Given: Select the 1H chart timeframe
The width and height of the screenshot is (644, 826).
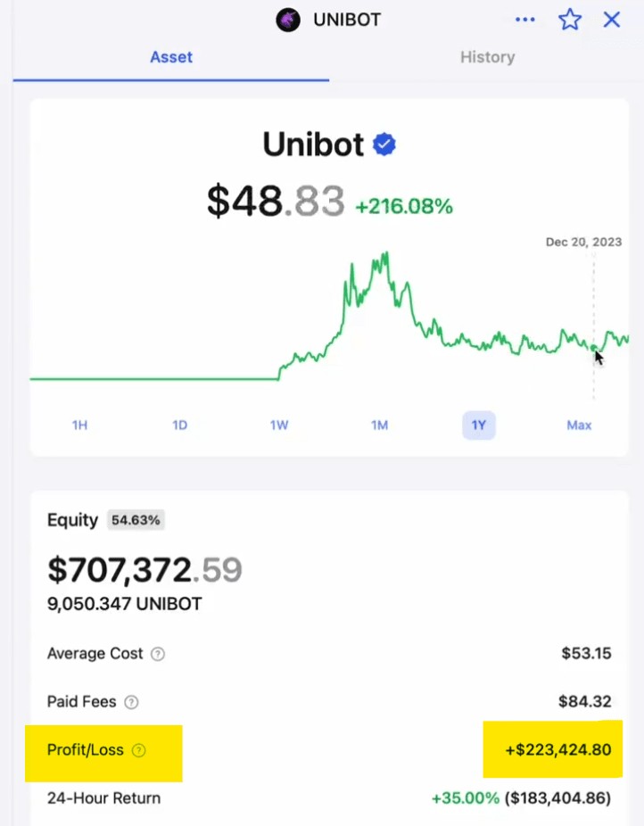Looking at the screenshot, I should [79, 425].
